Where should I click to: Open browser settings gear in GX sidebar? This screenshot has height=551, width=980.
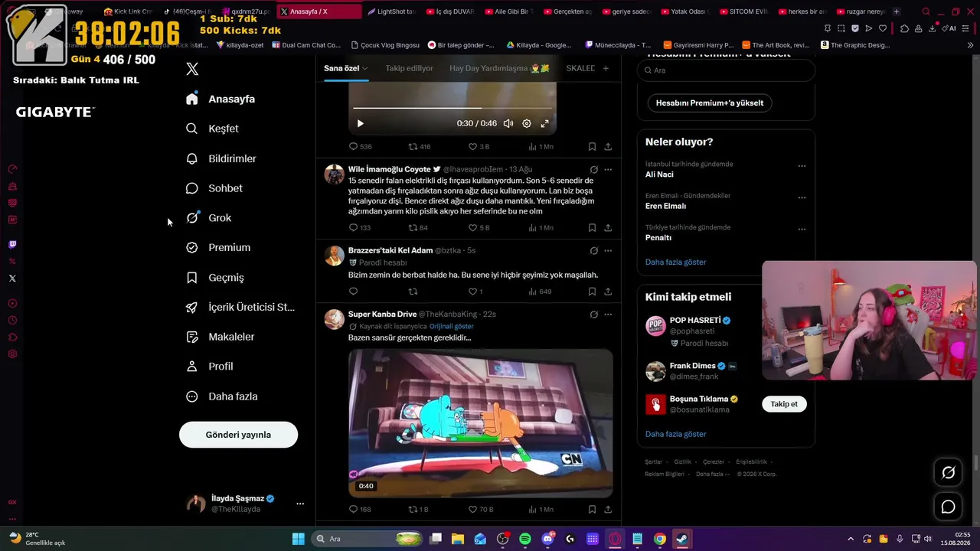point(12,354)
